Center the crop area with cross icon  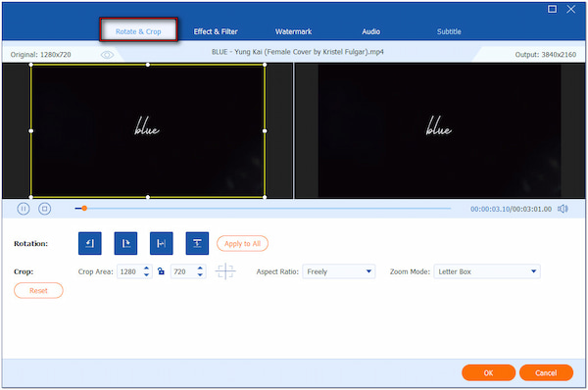coord(225,271)
